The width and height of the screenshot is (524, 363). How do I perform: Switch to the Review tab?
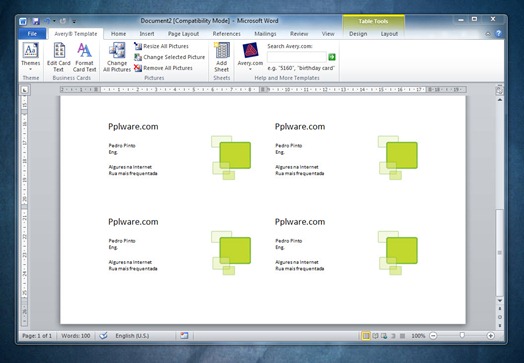pyautogui.click(x=299, y=34)
